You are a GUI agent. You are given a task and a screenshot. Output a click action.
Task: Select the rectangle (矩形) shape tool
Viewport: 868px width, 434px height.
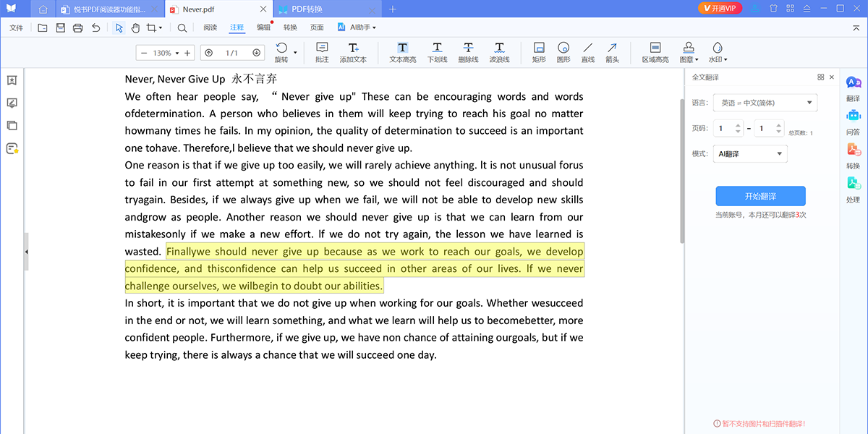pyautogui.click(x=538, y=51)
